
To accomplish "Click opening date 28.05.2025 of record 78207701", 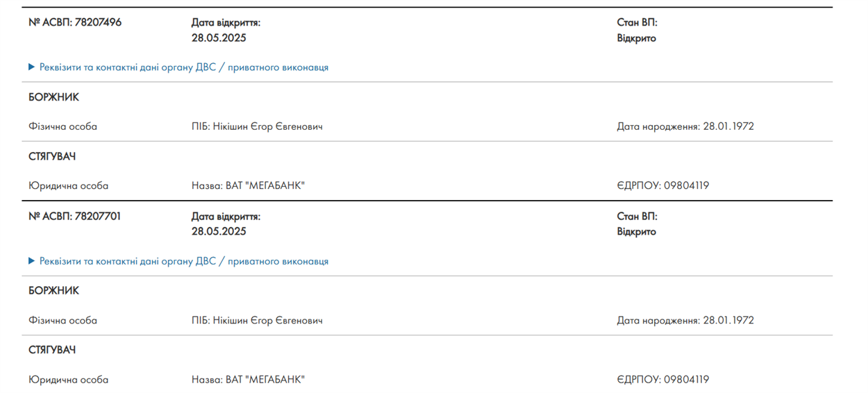I will click(219, 231).
